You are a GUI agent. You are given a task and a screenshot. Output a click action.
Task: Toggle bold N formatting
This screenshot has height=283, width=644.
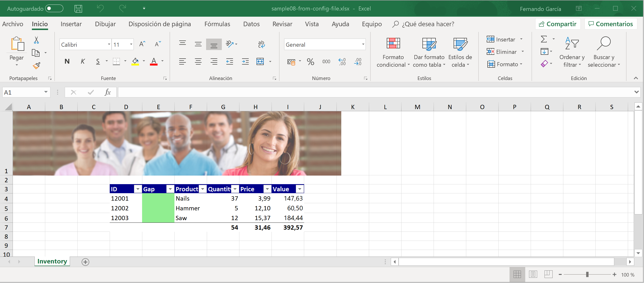tap(67, 61)
